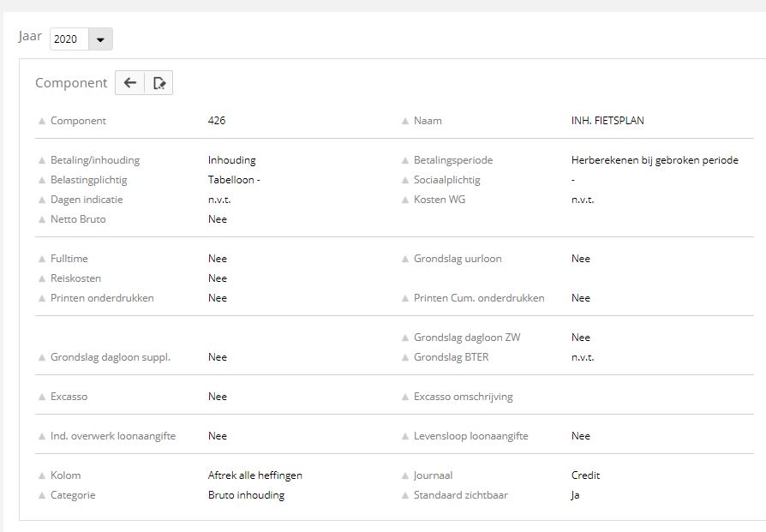Click the triangle icon next to Grondslag uurloon
Viewport: 766px width, 532px height.
point(405,259)
